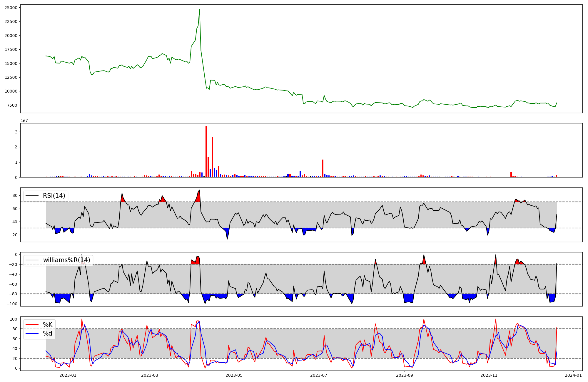Click the 2024-01 x-axis date label

click(573, 375)
